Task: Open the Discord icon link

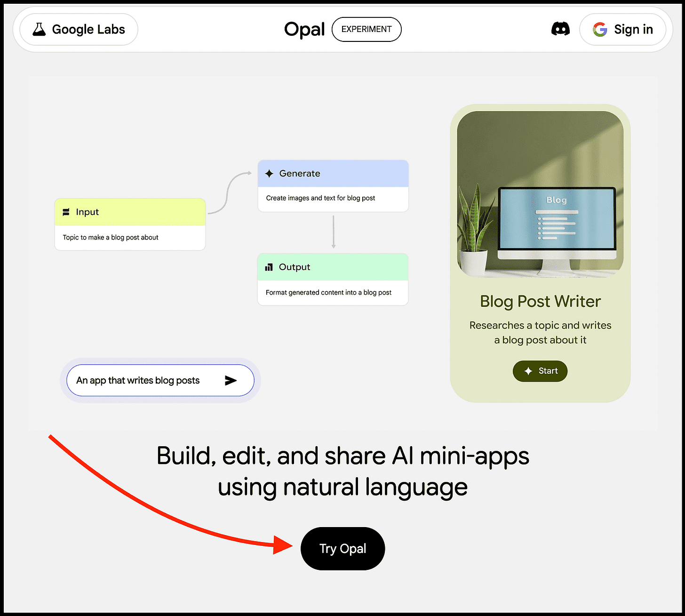Action: click(560, 29)
